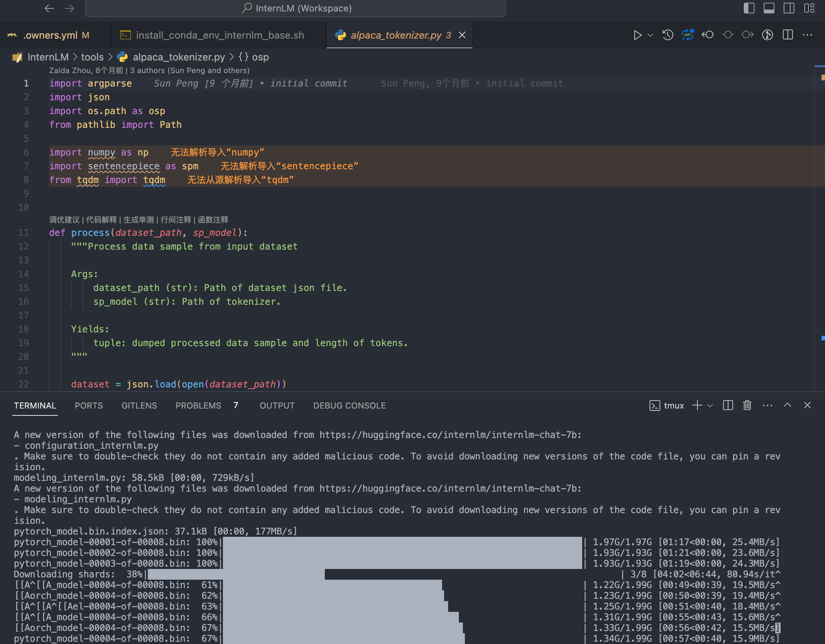Image resolution: width=825 pixels, height=644 pixels.
Task: Click the InternLM (Workspace) search field
Action: click(x=296, y=8)
